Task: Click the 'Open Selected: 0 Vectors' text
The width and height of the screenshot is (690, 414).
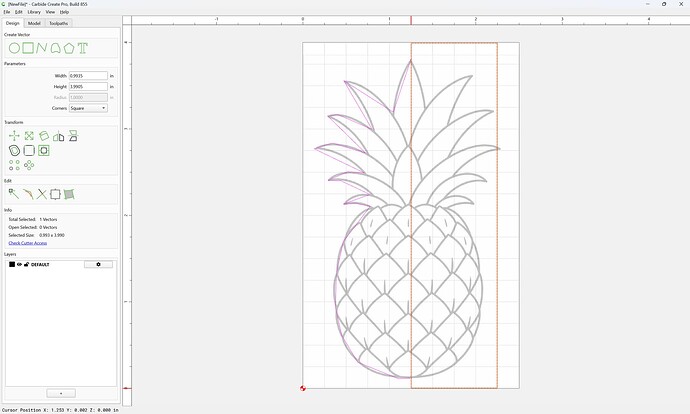Action: (x=33, y=227)
